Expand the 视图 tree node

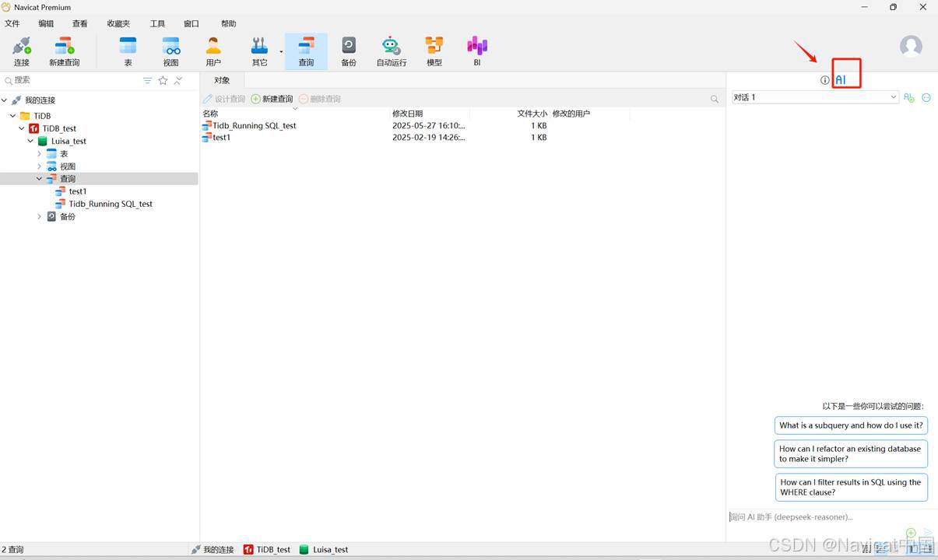pyautogui.click(x=40, y=166)
